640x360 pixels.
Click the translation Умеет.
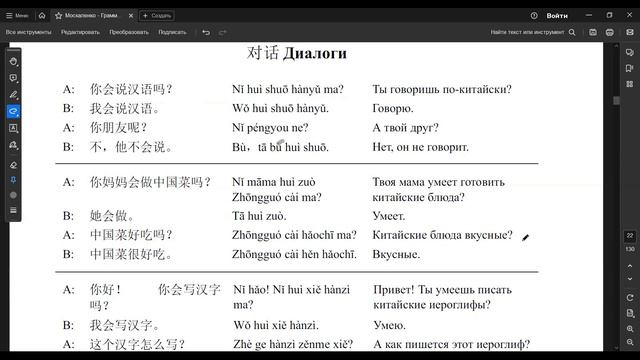click(389, 216)
